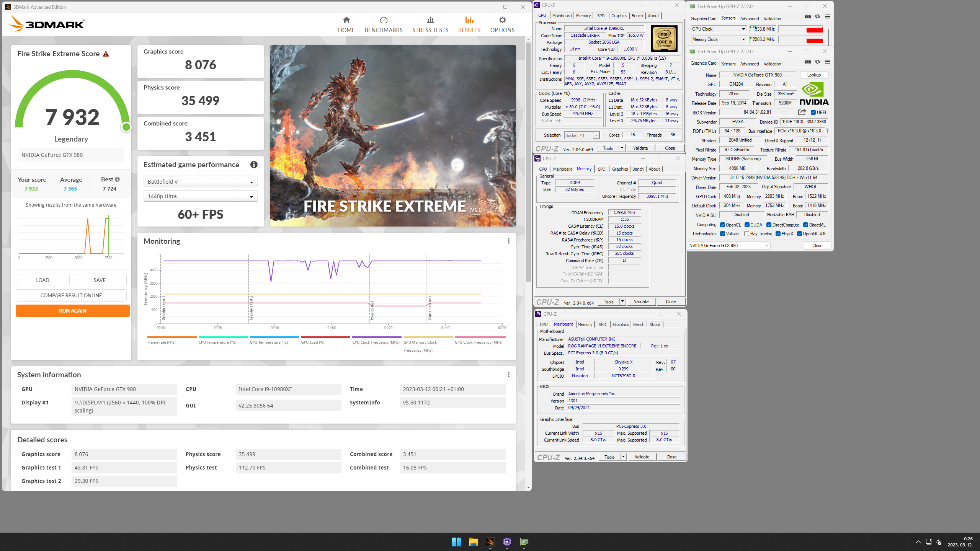The height and width of the screenshot is (551, 980).
Task: Toggle the DirectCompute checkbox
Action: click(x=769, y=225)
